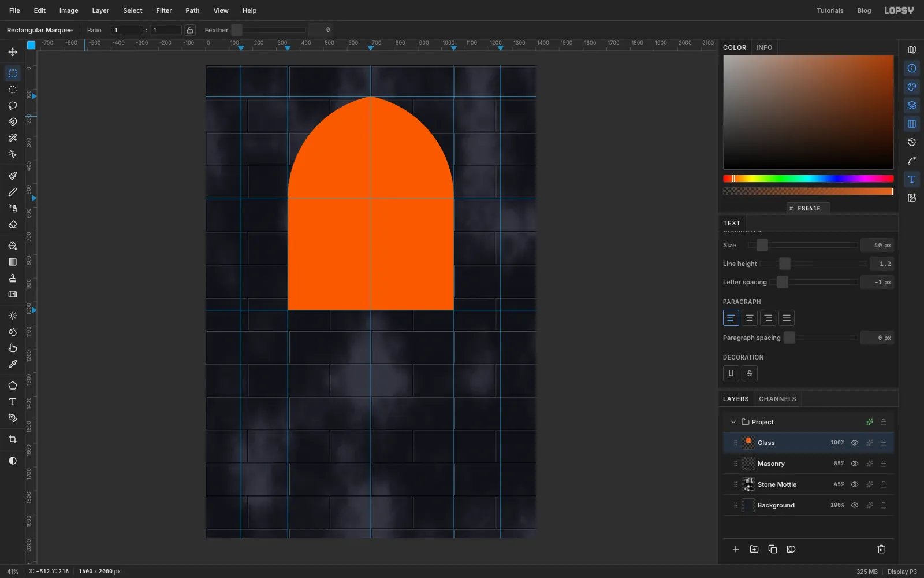Hide the Background layer
Image resolution: width=924 pixels, height=578 pixels.
click(855, 505)
